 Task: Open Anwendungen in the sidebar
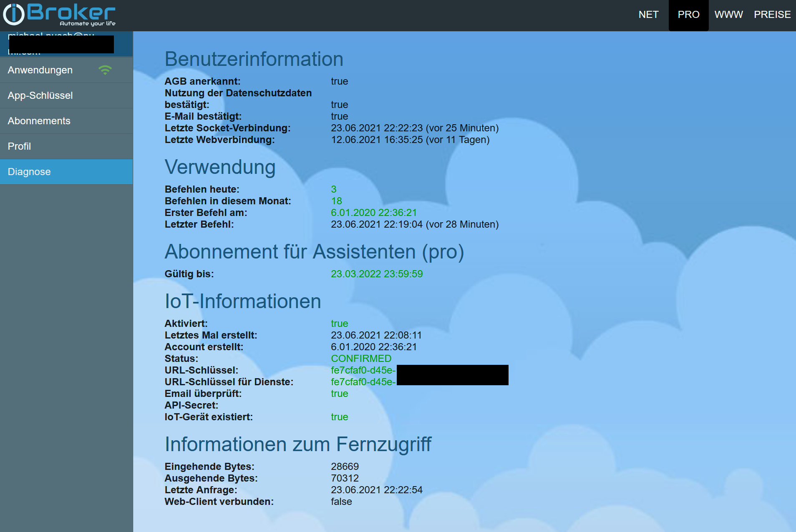[66, 70]
